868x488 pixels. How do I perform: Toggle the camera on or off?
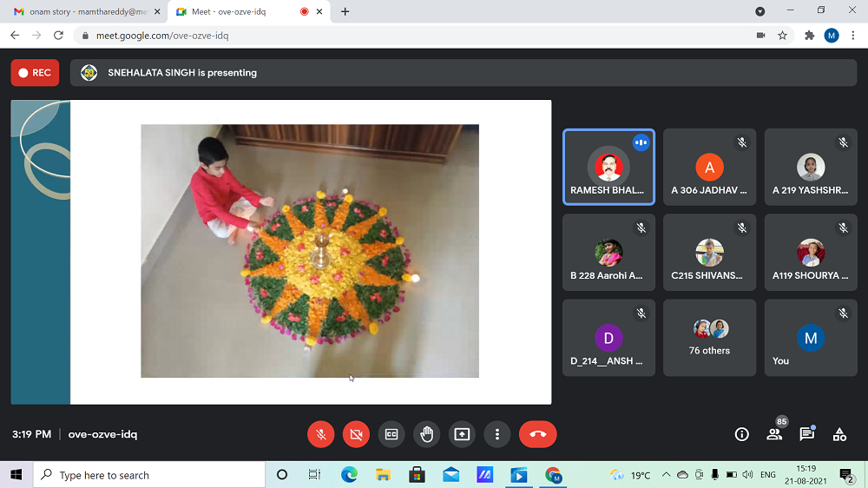pos(356,434)
